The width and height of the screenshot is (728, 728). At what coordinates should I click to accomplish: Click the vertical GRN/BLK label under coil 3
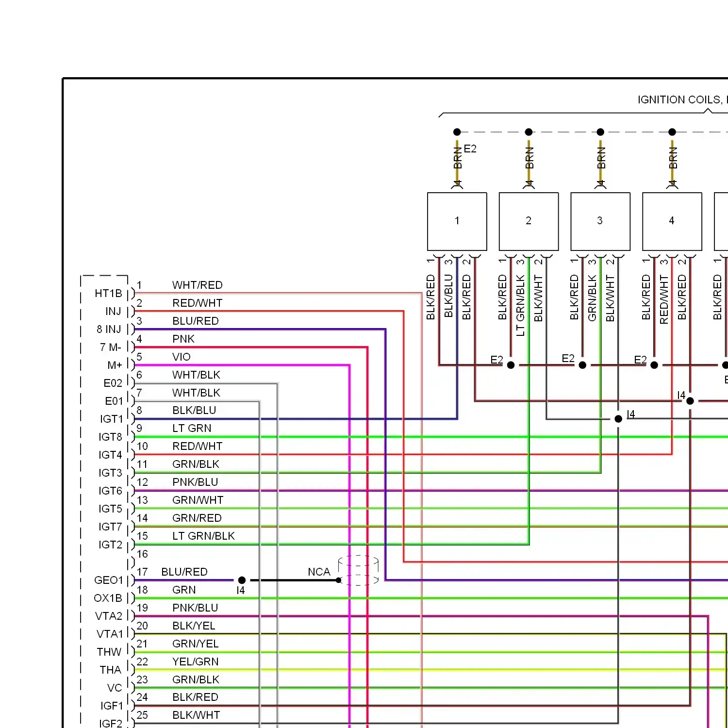(x=592, y=298)
